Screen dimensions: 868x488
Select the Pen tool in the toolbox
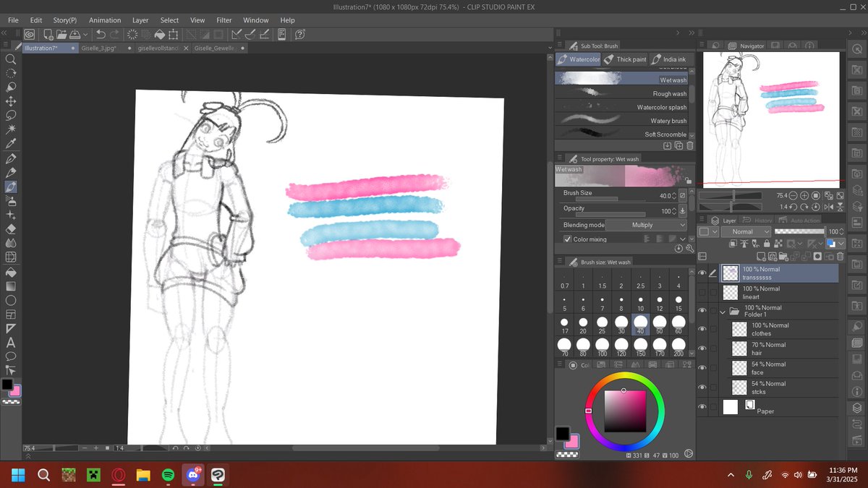coord(11,158)
